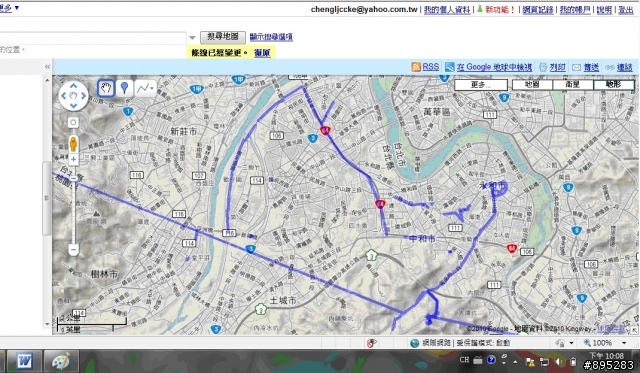This screenshot has height=373, width=640.
Task: Click the 搜尋地圖 search button
Action: click(223, 37)
